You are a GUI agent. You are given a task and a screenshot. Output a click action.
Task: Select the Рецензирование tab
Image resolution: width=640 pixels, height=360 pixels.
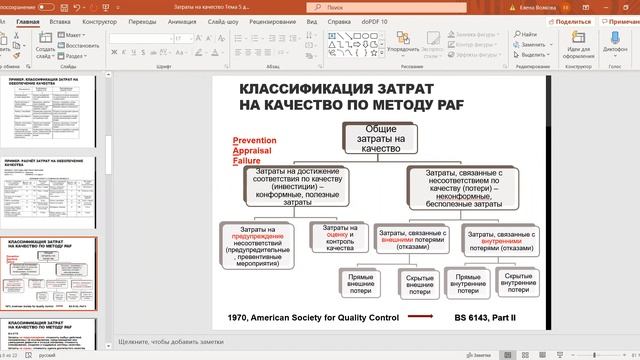[272, 22]
